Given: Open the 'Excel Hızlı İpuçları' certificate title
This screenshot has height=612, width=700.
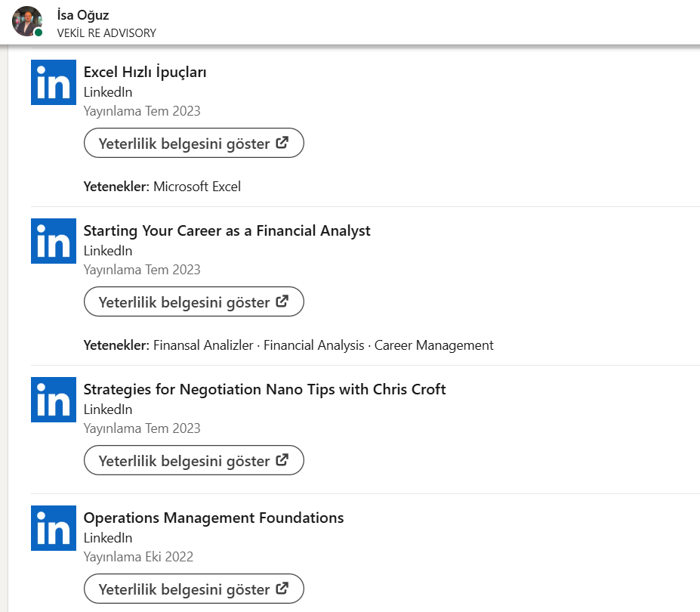Looking at the screenshot, I should pos(145,73).
